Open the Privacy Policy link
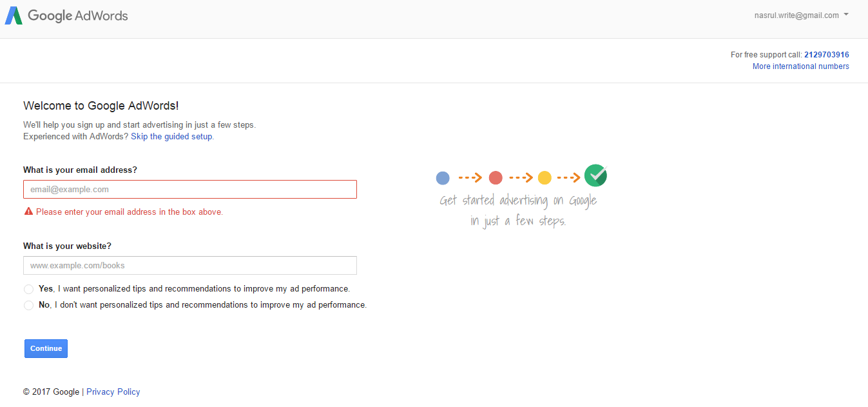The image size is (868, 407). [x=113, y=392]
